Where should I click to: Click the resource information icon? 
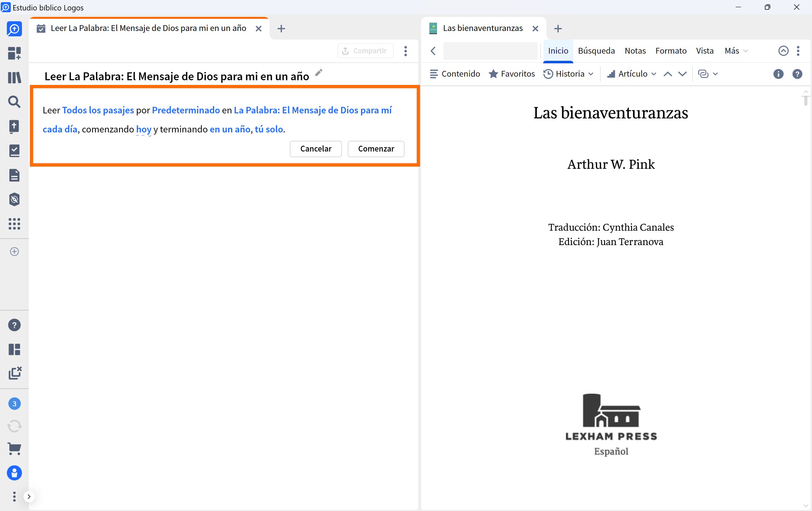(x=778, y=74)
